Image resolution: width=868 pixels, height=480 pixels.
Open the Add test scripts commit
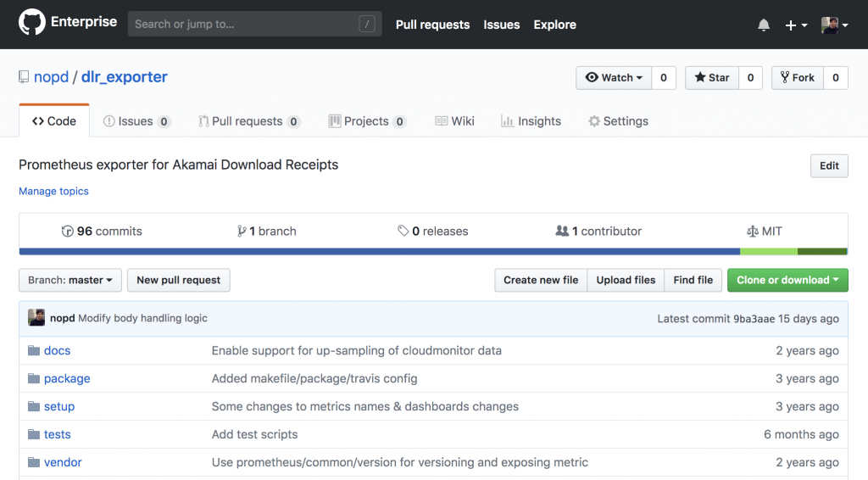(x=254, y=434)
